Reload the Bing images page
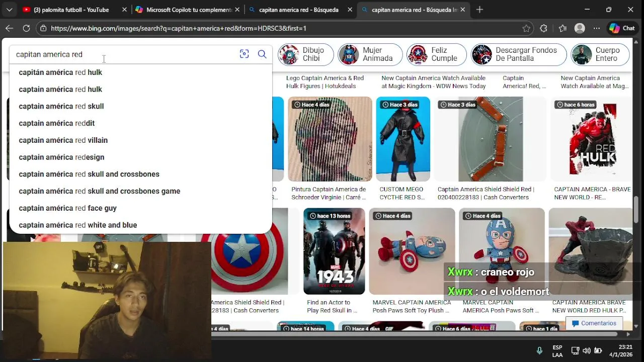Image resolution: width=644 pixels, height=362 pixels. click(26, 29)
